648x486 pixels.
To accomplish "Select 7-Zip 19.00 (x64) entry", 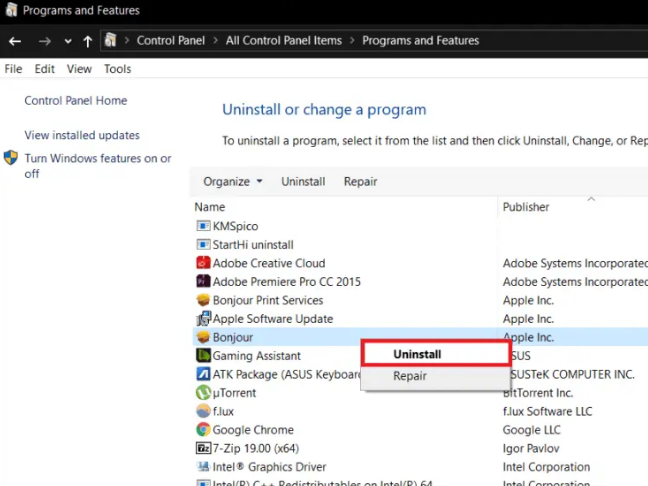I will click(x=255, y=448).
